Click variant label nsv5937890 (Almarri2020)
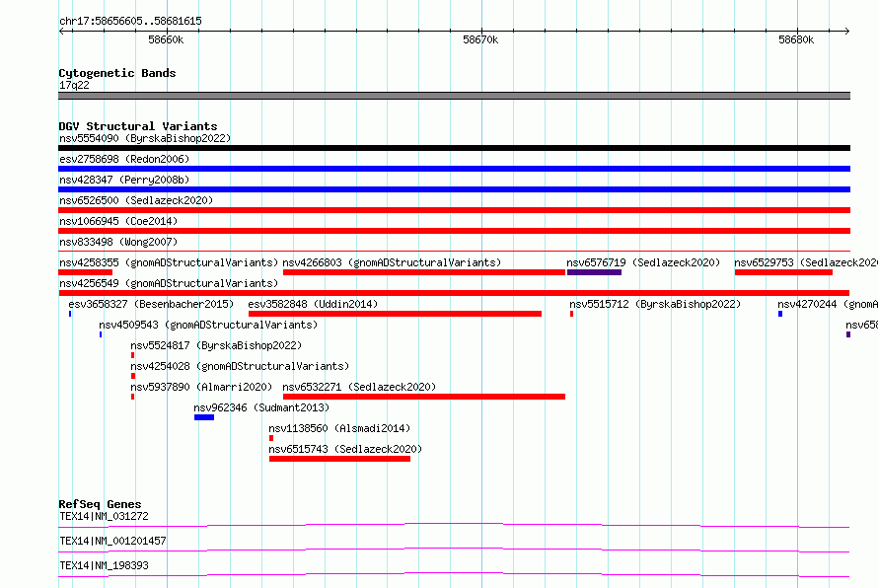This screenshot has width=878, height=588. [201, 387]
